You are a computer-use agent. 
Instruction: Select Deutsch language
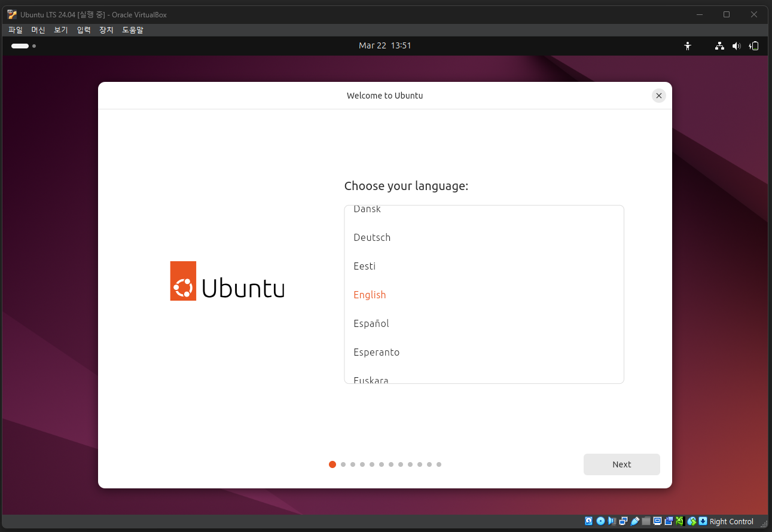484,237
